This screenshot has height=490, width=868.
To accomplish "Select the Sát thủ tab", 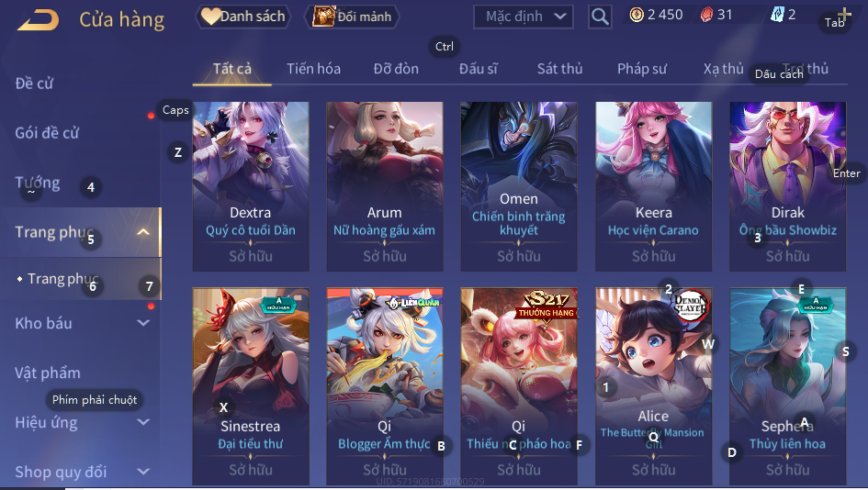I will point(559,69).
